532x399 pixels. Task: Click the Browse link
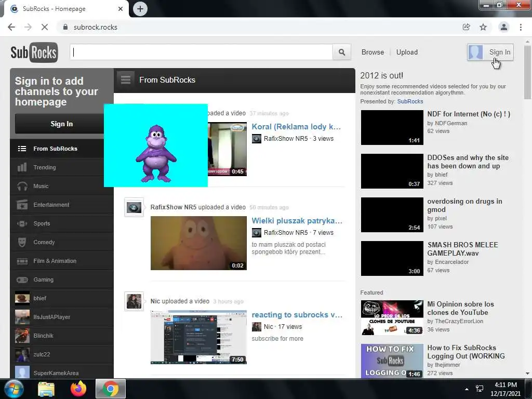(x=373, y=52)
